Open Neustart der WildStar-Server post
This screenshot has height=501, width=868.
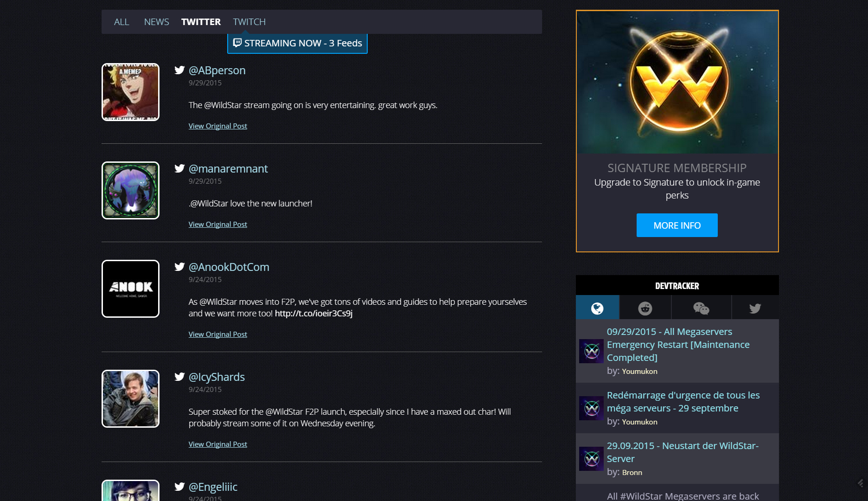[683, 452]
